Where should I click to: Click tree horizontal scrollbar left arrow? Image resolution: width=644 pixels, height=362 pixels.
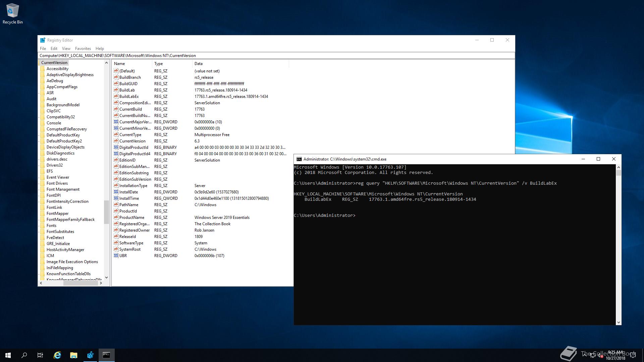(41, 283)
